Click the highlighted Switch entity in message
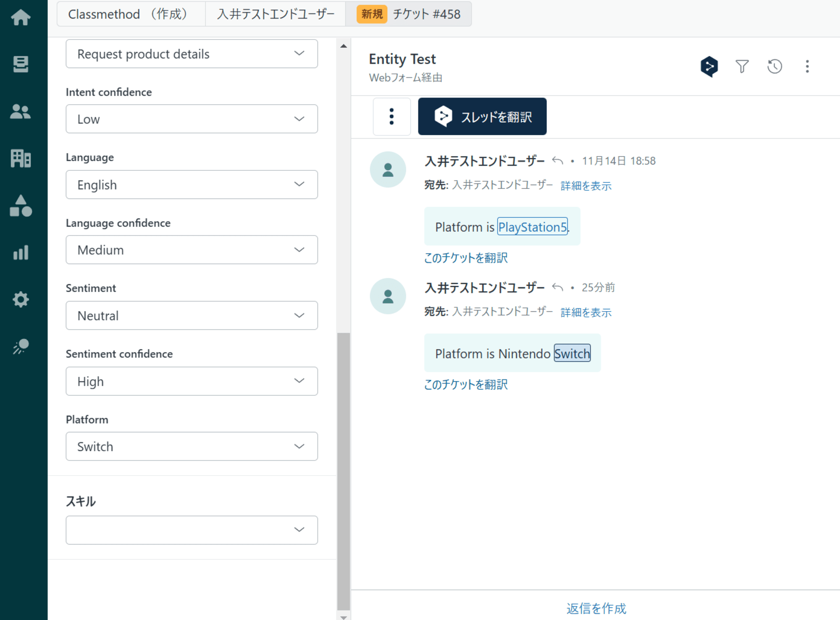 pyautogui.click(x=572, y=353)
